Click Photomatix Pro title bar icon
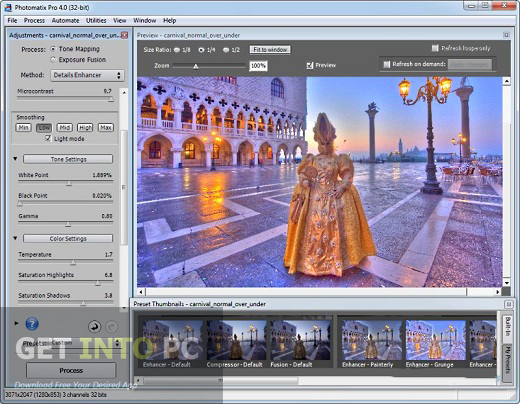 (8, 7)
